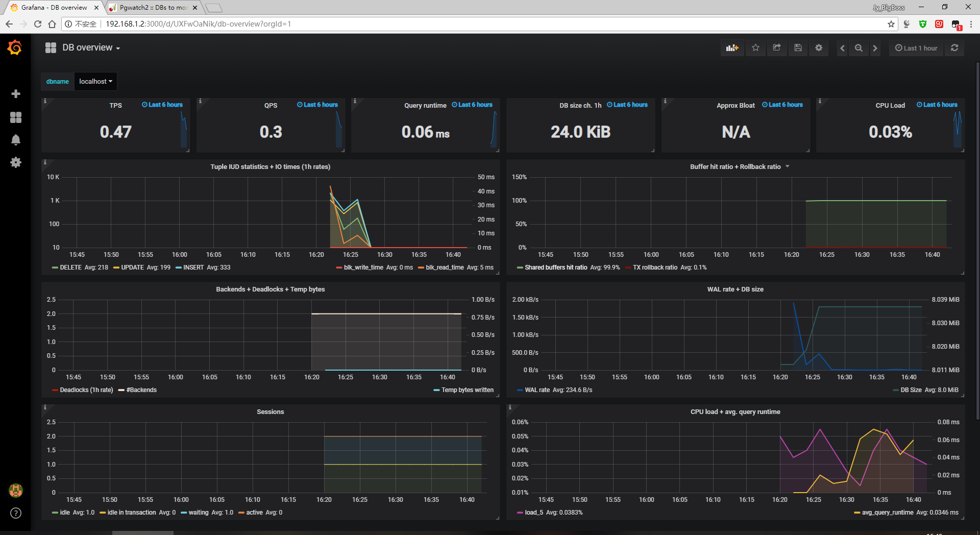The height and width of the screenshot is (535, 980).
Task: Open the localhost dbname variable dropdown
Action: 95,81
